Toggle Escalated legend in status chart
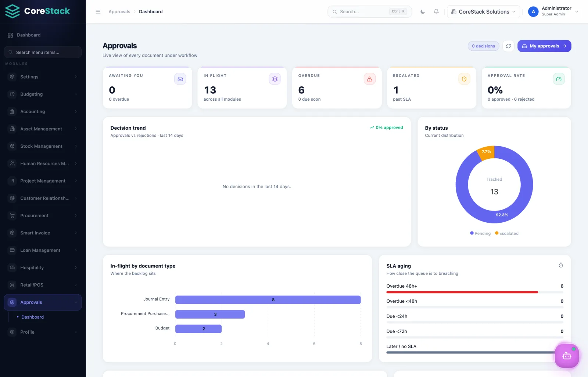 (x=507, y=233)
